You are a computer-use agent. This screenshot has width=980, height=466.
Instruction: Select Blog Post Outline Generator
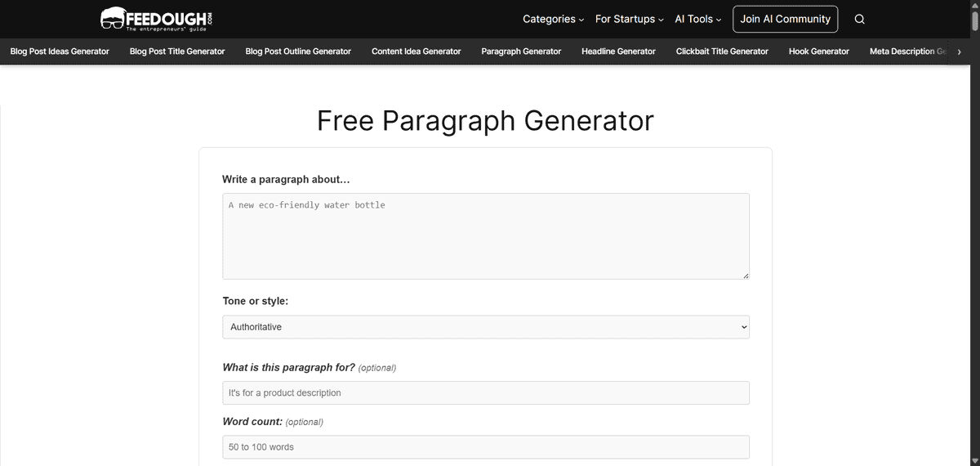(298, 52)
